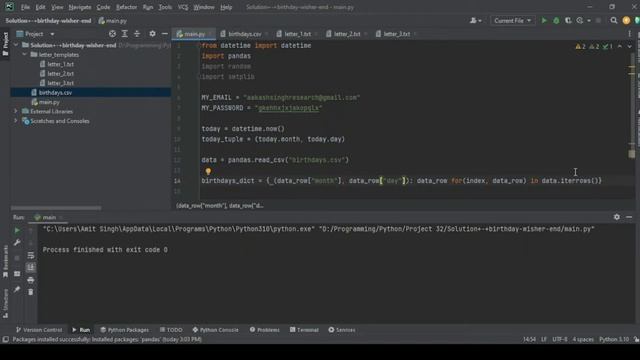640x360 pixels.
Task: Open the user account dropdown in toolbar
Action: point(476,20)
